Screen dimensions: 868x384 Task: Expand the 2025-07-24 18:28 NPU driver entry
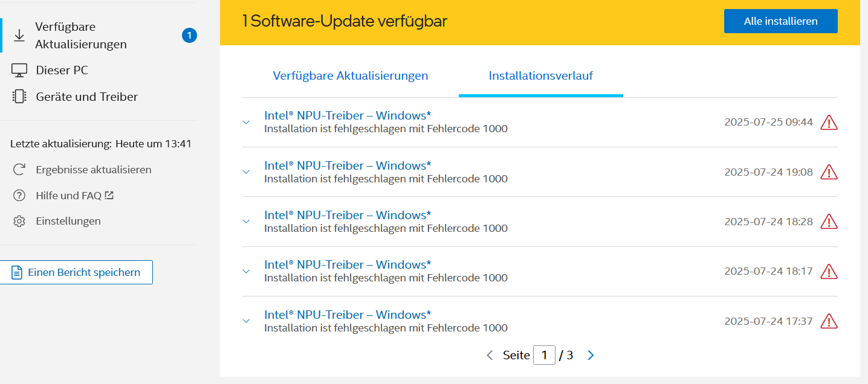click(246, 222)
